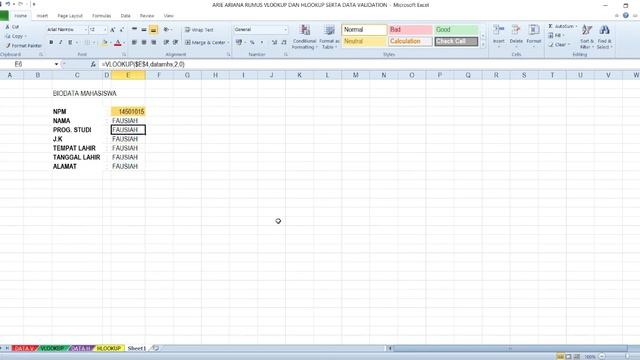This screenshot has height=360, width=640.
Task: Click the Format cells icon
Action: [533, 30]
